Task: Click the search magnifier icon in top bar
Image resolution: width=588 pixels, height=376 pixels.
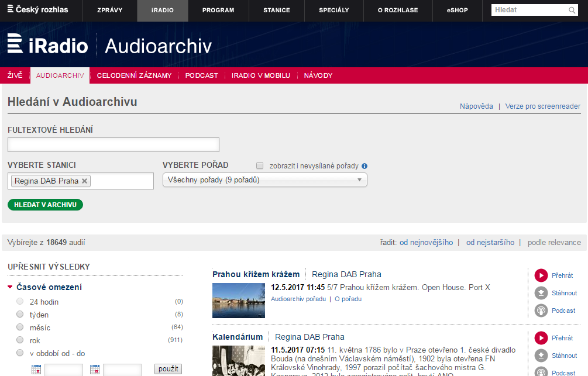Action: 572,10
